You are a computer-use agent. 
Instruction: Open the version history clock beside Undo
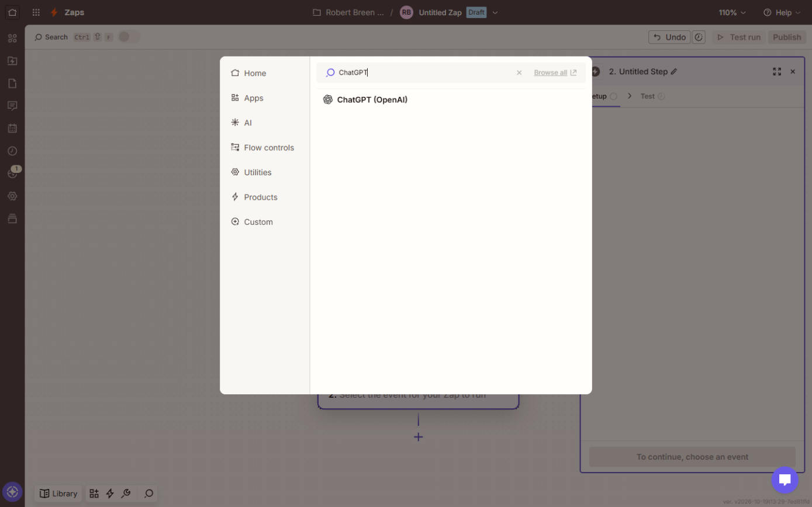tap(699, 37)
